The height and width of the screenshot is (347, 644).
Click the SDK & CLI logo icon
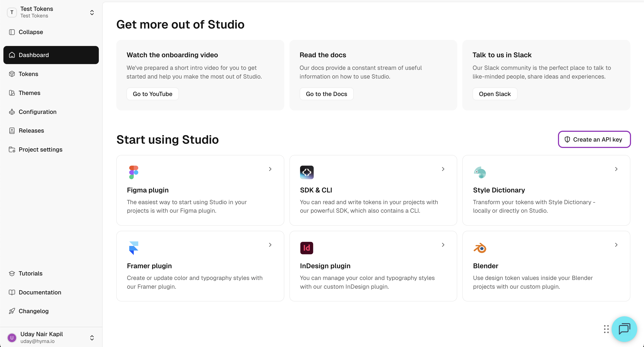click(306, 172)
